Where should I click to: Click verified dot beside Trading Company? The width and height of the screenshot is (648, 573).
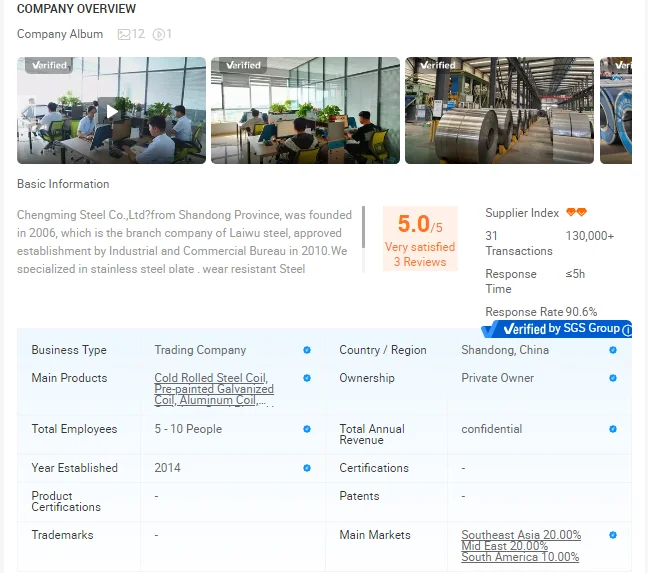[307, 350]
